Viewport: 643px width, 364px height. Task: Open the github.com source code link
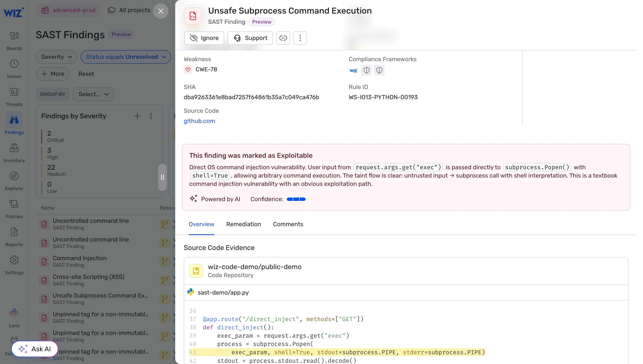click(199, 121)
